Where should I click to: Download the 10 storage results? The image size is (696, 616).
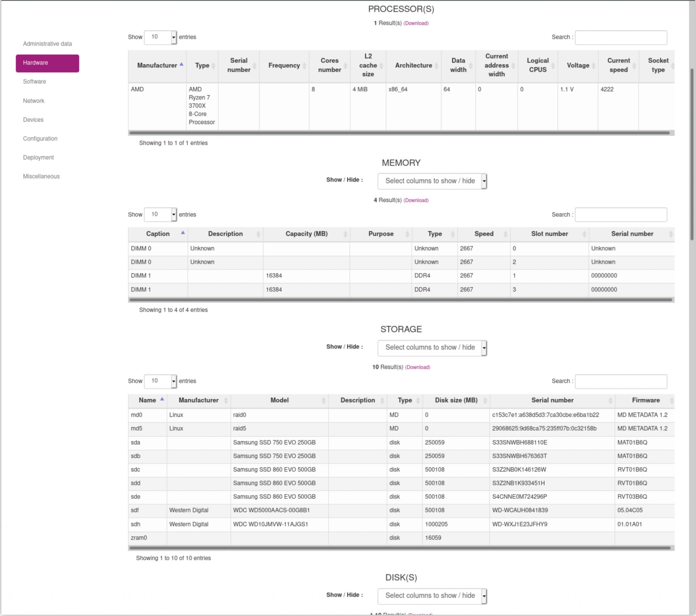(417, 367)
